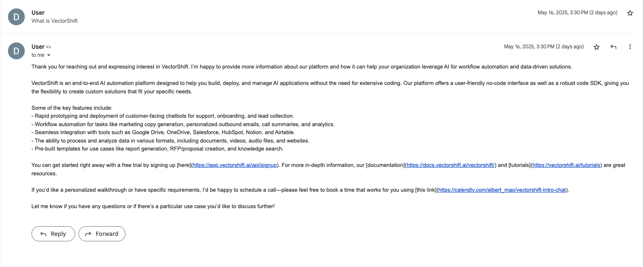Click the Forward button below the message
Viewport: 644px width, 267px height.
point(102,233)
